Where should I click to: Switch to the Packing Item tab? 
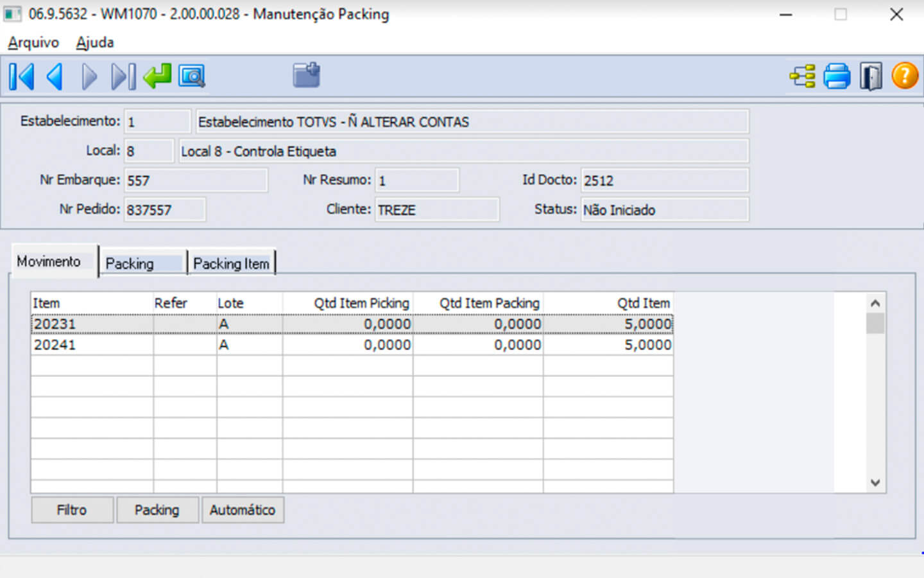click(x=231, y=263)
